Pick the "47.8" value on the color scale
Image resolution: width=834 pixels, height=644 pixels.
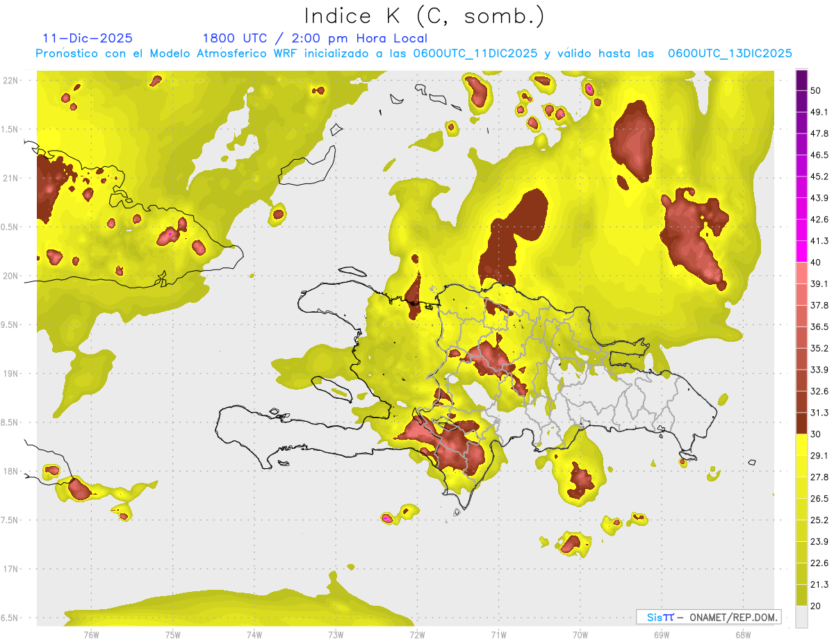[819, 134]
